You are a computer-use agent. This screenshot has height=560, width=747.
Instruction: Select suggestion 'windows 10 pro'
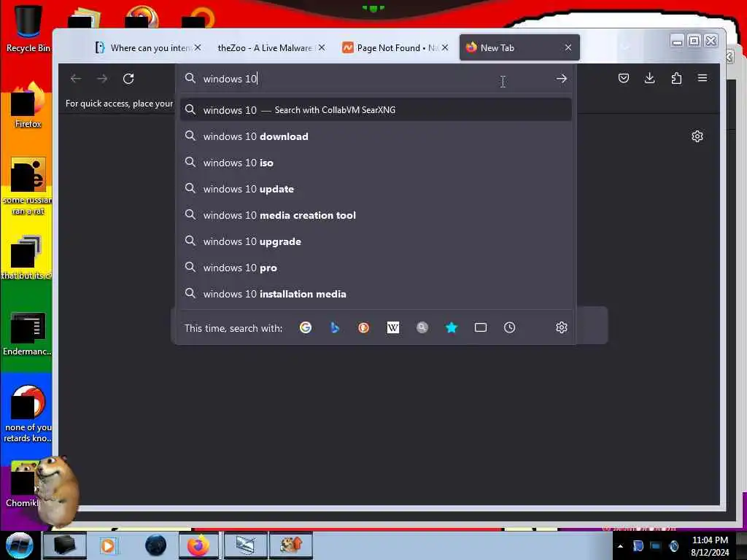click(x=376, y=268)
